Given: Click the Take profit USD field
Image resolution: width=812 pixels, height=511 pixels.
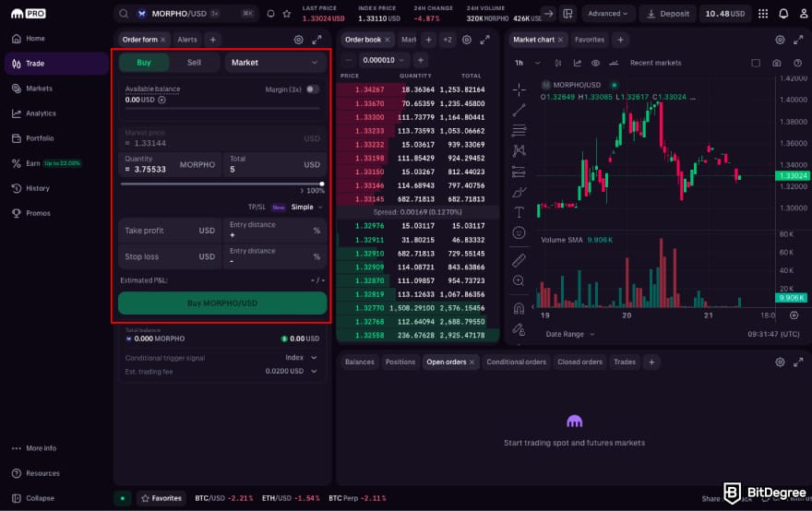Looking at the screenshot, I should pyautogui.click(x=171, y=231).
